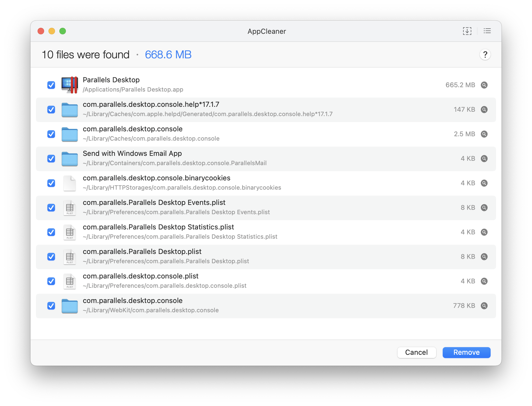Reveal the 147 KB help cache folder in Finder
This screenshot has width=532, height=406.
(484, 110)
